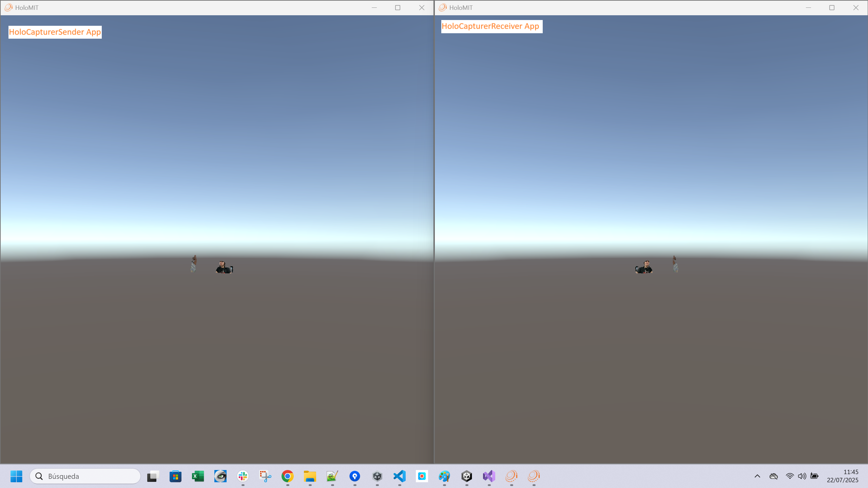Click the OneDrive cloud tray icon
This screenshot has width=868, height=488.
coord(773,476)
